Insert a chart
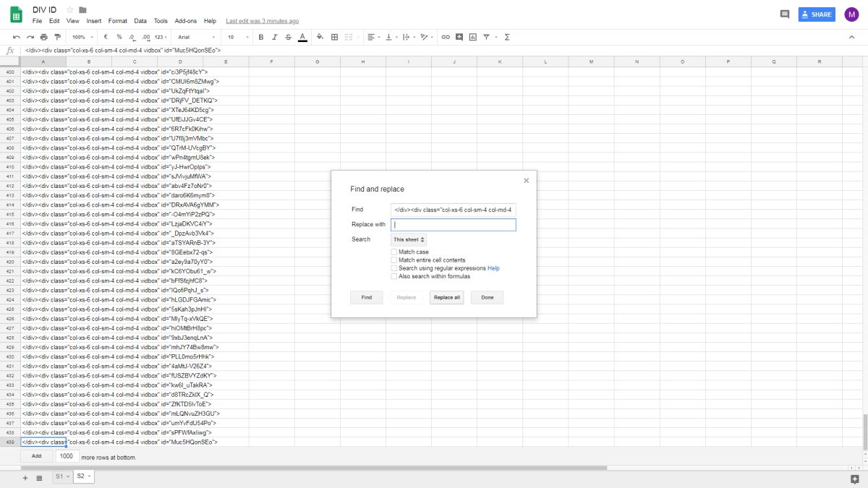 (472, 37)
